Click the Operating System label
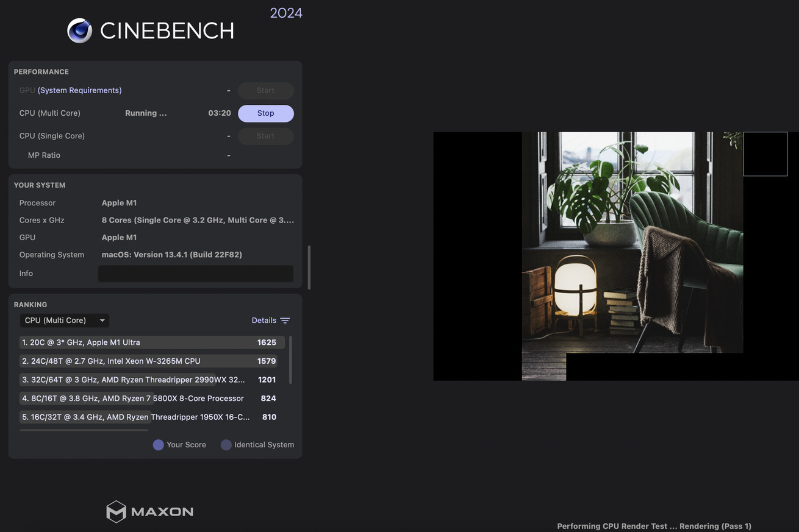 (x=52, y=255)
